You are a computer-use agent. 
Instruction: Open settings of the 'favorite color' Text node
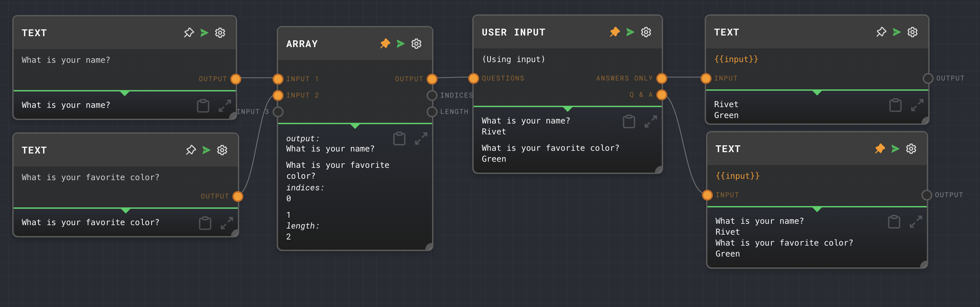click(x=222, y=150)
